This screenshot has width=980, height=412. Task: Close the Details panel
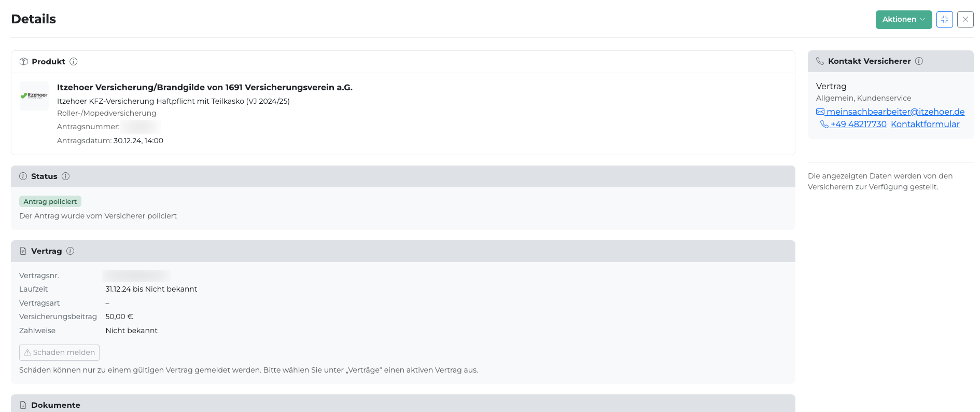[965, 20]
